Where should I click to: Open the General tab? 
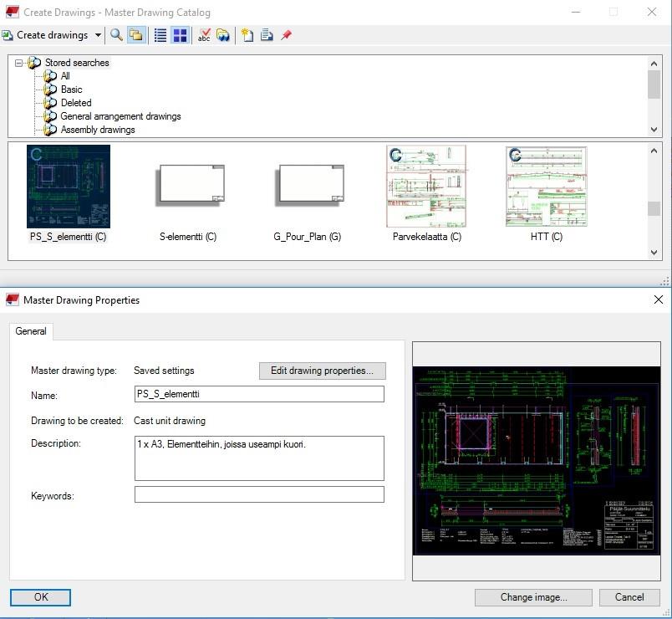coord(31,331)
